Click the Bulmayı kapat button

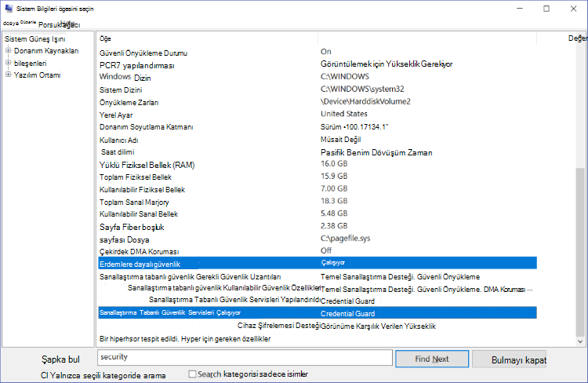point(510,359)
